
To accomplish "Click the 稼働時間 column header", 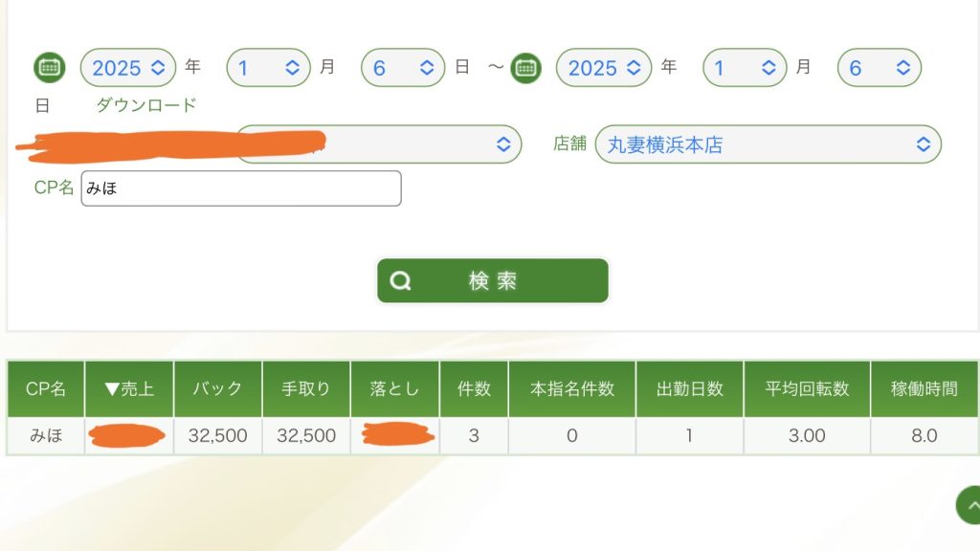I will tap(924, 389).
